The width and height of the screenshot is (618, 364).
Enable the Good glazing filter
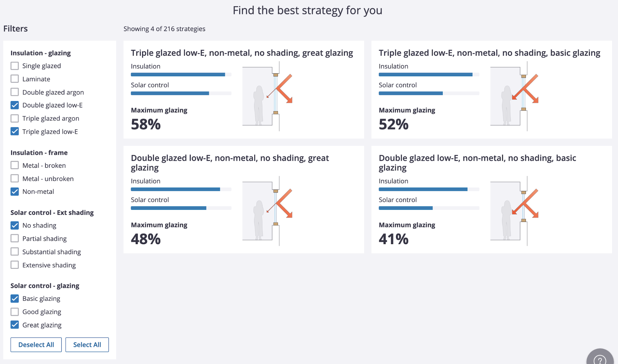tap(15, 311)
